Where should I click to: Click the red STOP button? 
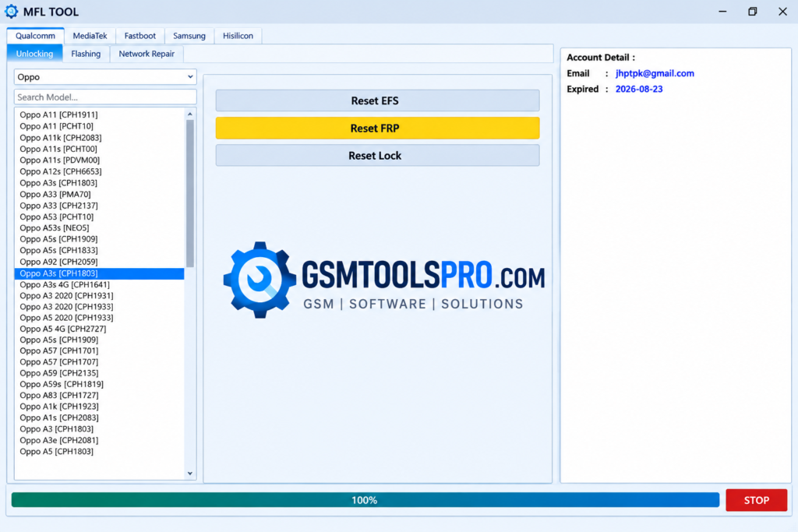pyautogui.click(x=756, y=500)
